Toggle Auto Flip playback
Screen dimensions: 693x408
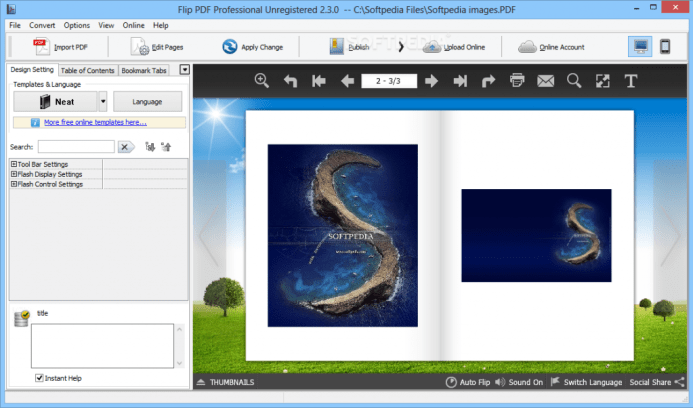click(x=469, y=382)
